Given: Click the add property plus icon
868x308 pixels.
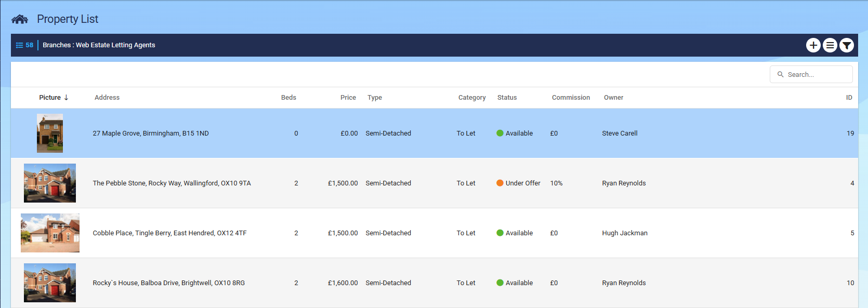Looking at the screenshot, I should pos(813,45).
